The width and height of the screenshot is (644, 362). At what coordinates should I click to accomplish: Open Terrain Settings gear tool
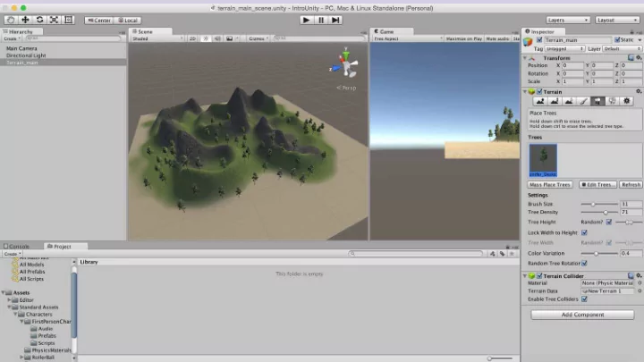(x=626, y=101)
